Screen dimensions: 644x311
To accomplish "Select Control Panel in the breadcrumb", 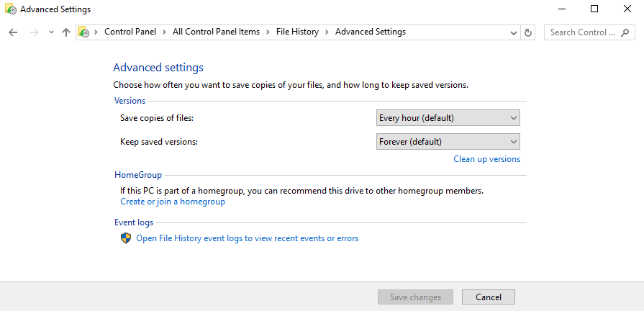I will (x=130, y=32).
